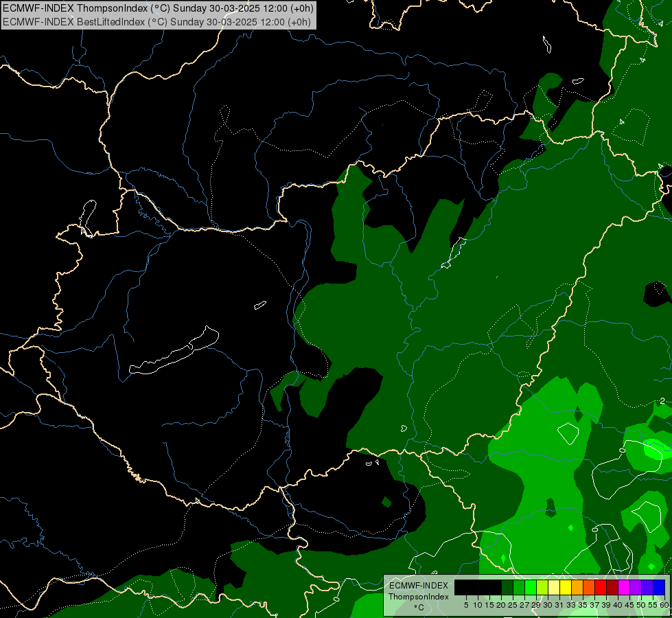Pick the pale yellow 30–31 legend swatch

point(554,588)
